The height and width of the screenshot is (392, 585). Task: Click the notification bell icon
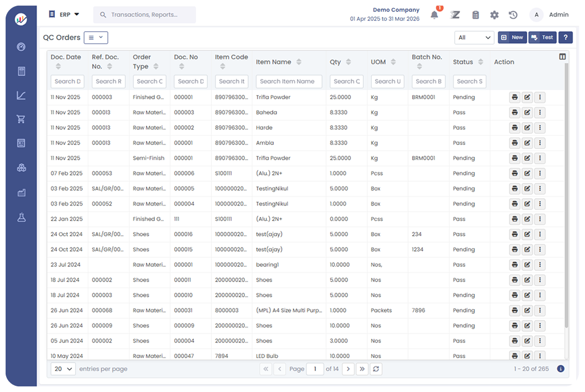(434, 15)
